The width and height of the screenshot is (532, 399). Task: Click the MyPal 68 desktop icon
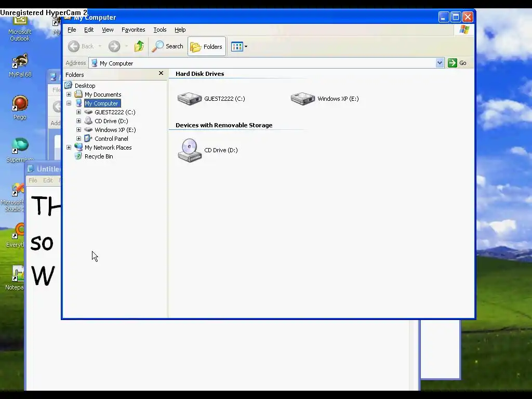click(20, 65)
